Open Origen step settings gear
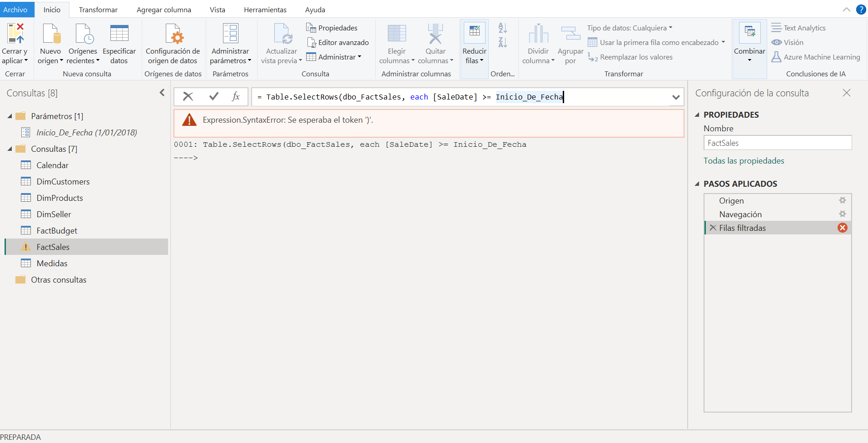Viewport: 868px width, 443px height. [843, 200]
